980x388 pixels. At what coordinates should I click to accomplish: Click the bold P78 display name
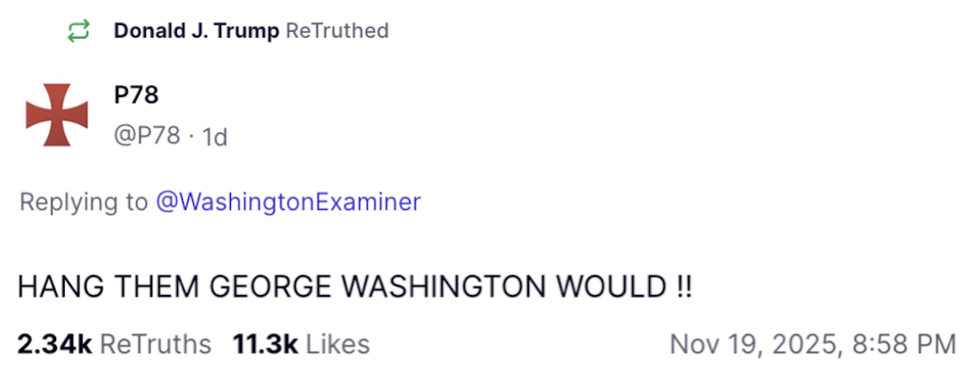pyautogui.click(x=136, y=95)
